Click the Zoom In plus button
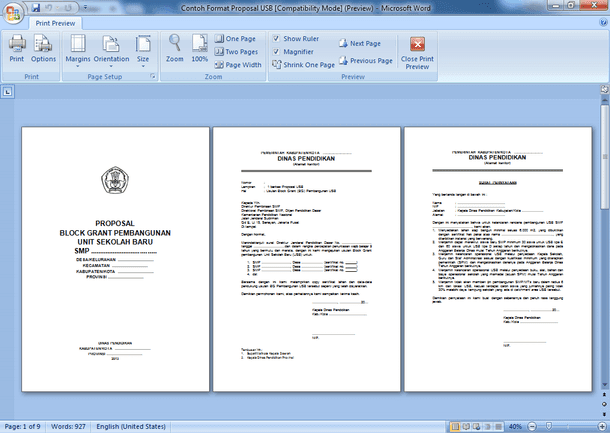The image size is (610, 433). [602, 427]
